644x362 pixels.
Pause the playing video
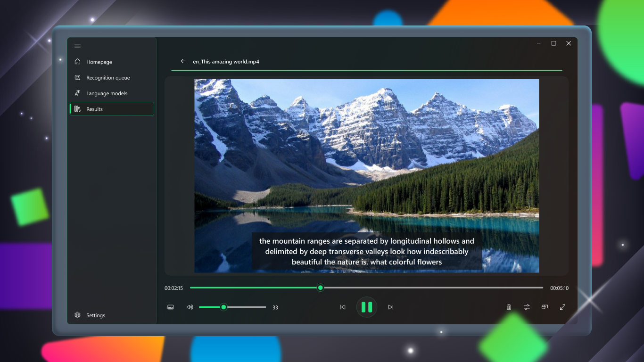point(367,307)
